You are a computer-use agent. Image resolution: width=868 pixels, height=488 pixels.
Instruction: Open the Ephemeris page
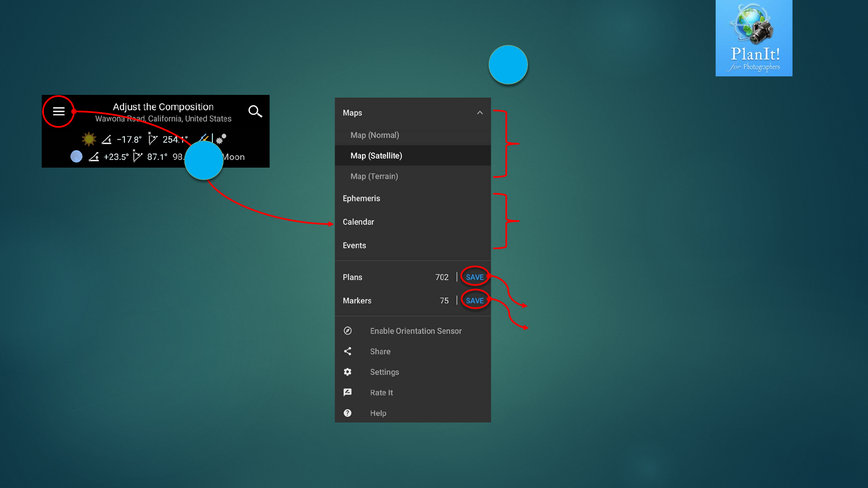pos(361,198)
